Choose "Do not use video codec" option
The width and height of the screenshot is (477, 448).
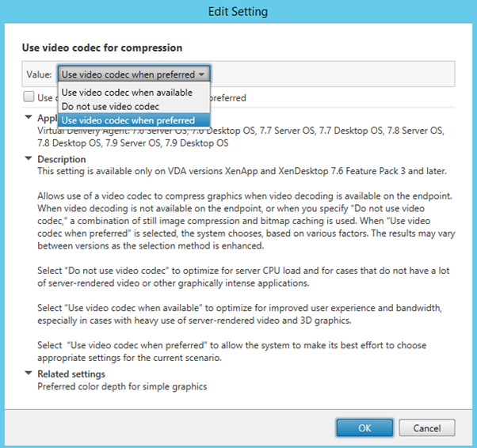click(111, 106)
